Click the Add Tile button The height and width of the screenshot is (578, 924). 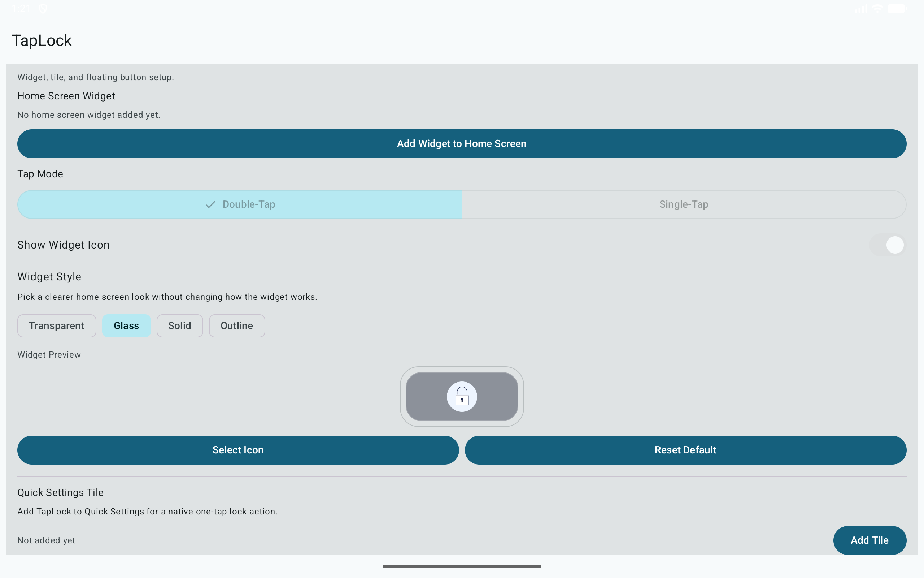coord(870,540)
